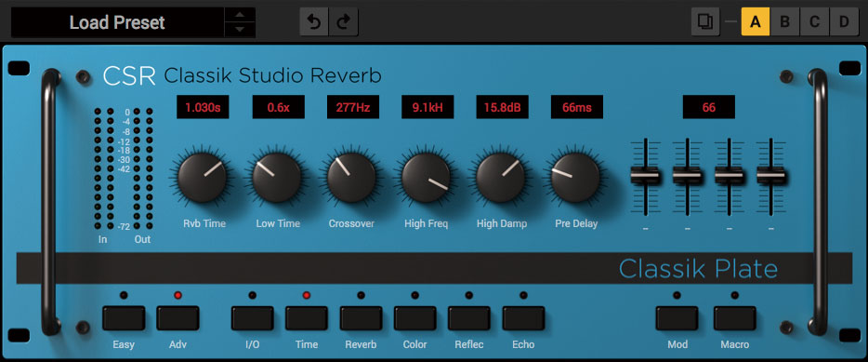
Task: Click the 1.030s reverb time display
Action: pos(203,107)
